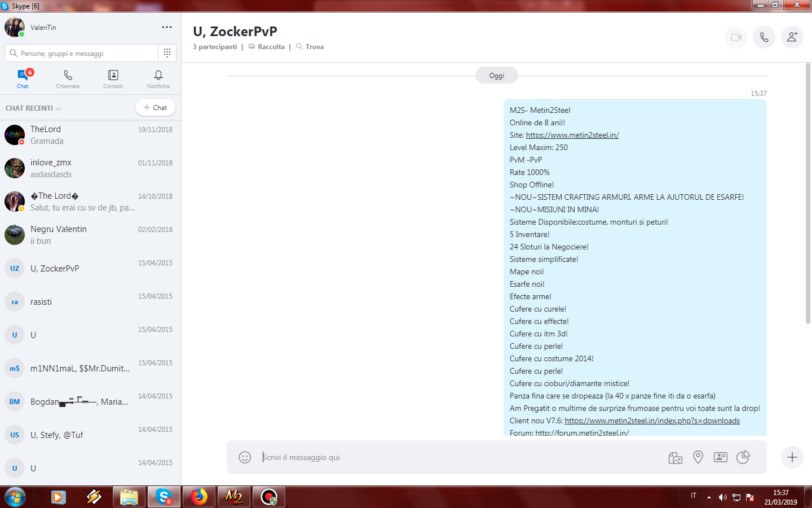Screen dimensions: 812x508
Task: Open the Chat tab with unread badge
Action: pos(23,78)
